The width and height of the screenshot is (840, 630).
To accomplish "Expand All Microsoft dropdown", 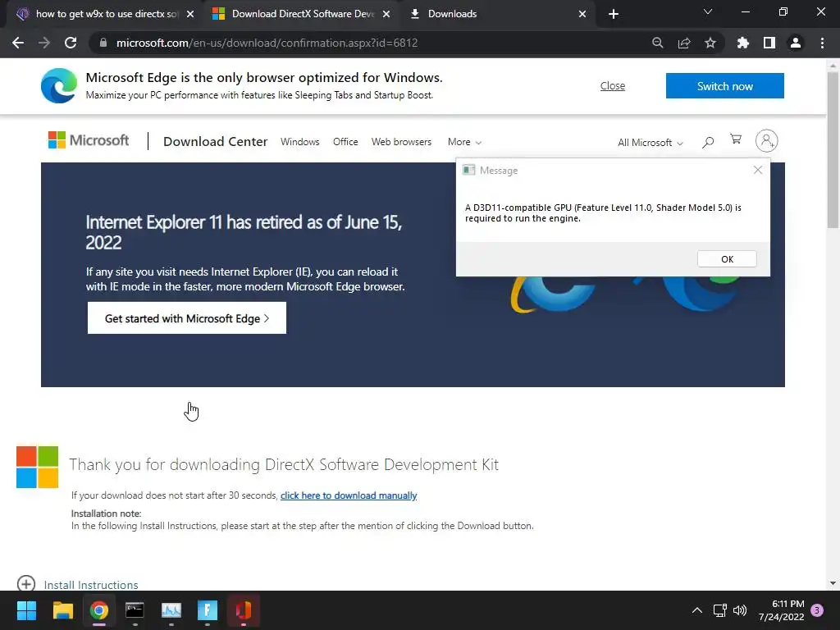I will (x=650, y=143).
